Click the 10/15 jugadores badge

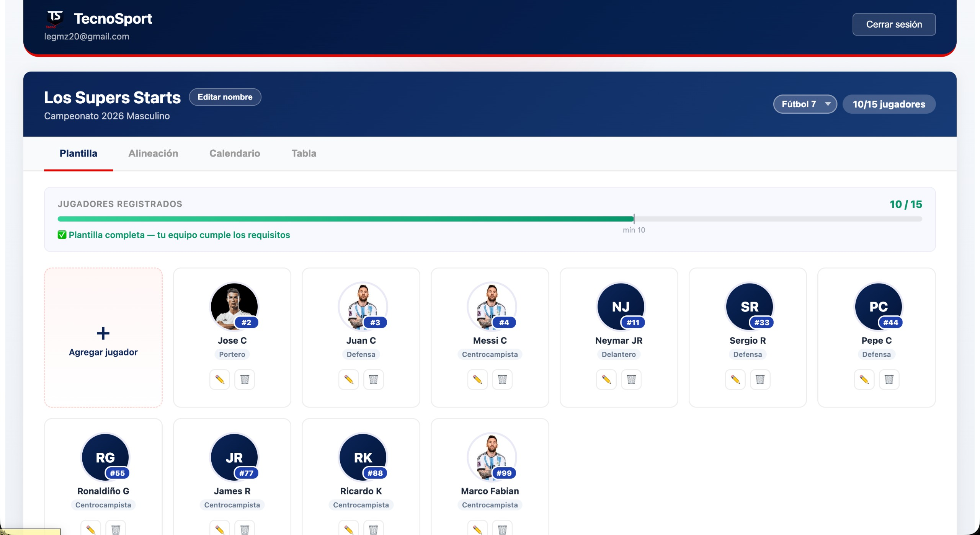click(889, 104)
